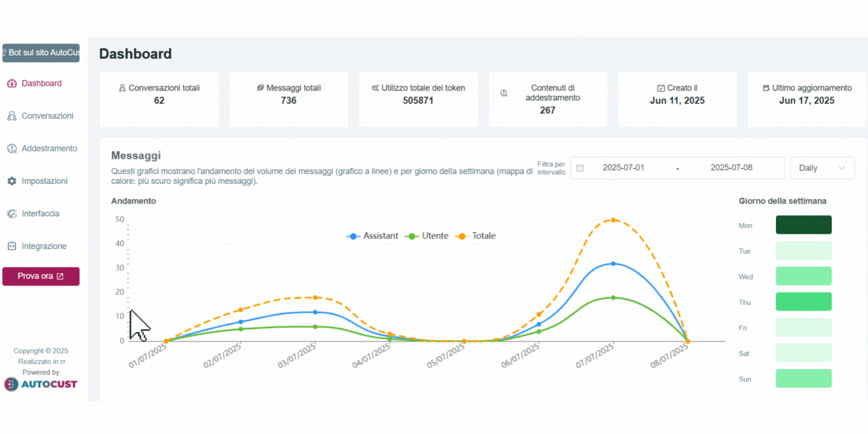Toggle the Totale series in chart legend
Image resolution: width=868 pixels, height=434 pixels.
(x=476, y=236)
